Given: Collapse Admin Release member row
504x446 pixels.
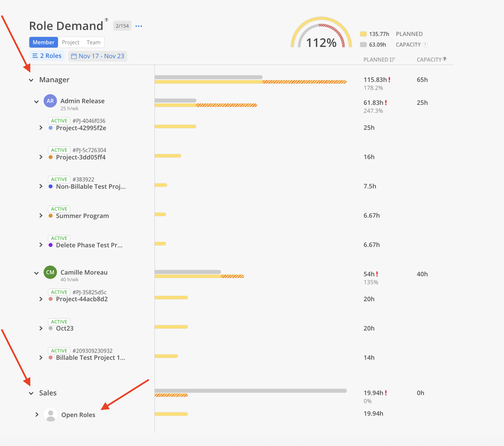Looking at the screenshot, I should tap(36, 102).
